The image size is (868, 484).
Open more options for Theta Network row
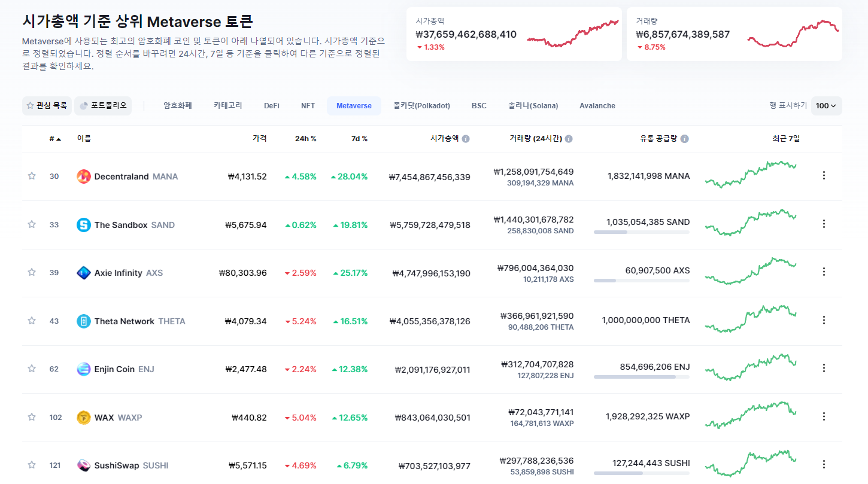824,320
